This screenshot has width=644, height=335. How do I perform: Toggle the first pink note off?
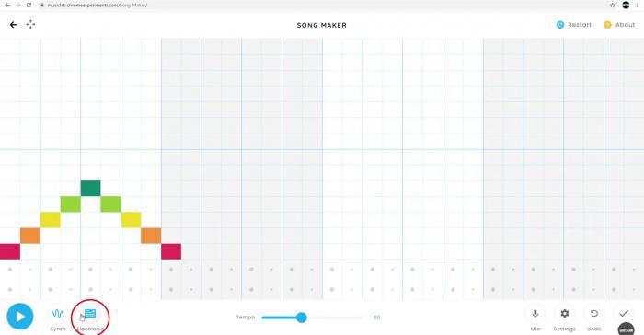pos(10,251)
